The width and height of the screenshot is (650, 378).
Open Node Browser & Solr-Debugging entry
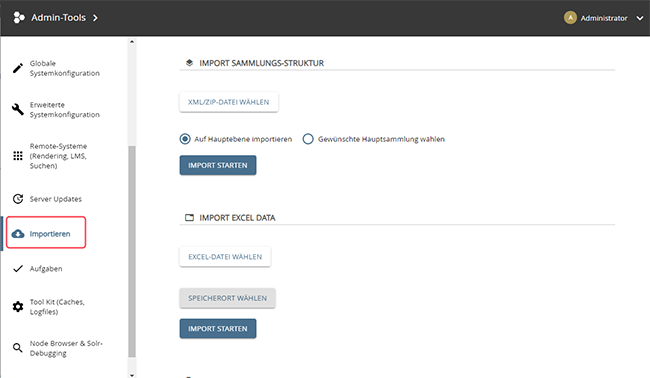tap(65, 348)
